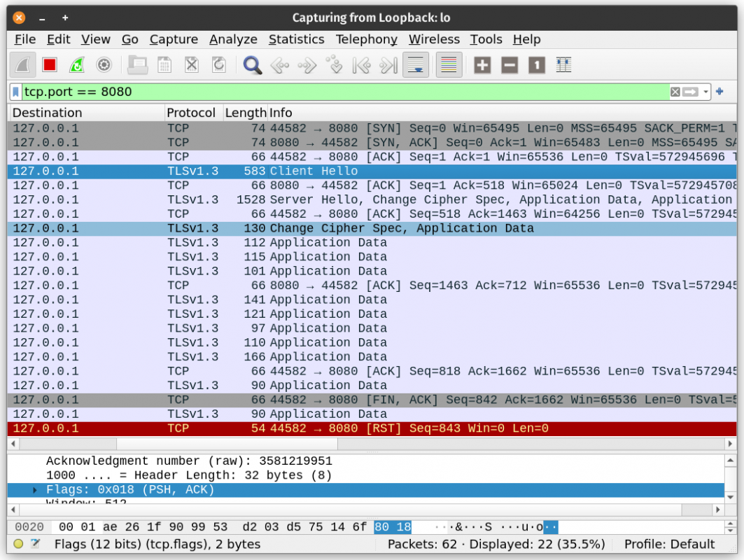
Task: Click the Profile: Default selector
Action: click(669, 544)
